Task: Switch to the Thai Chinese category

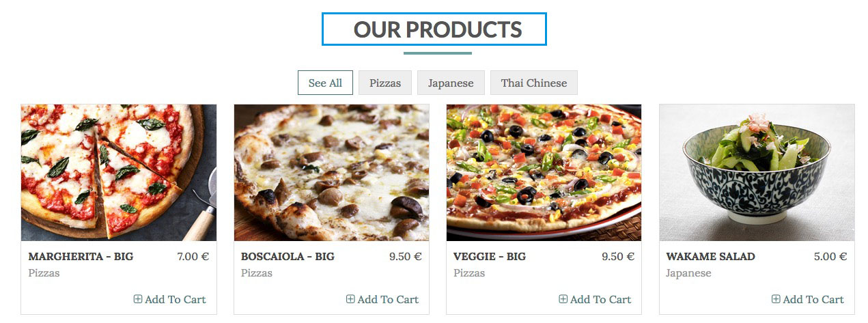Action: click(534, 83)
